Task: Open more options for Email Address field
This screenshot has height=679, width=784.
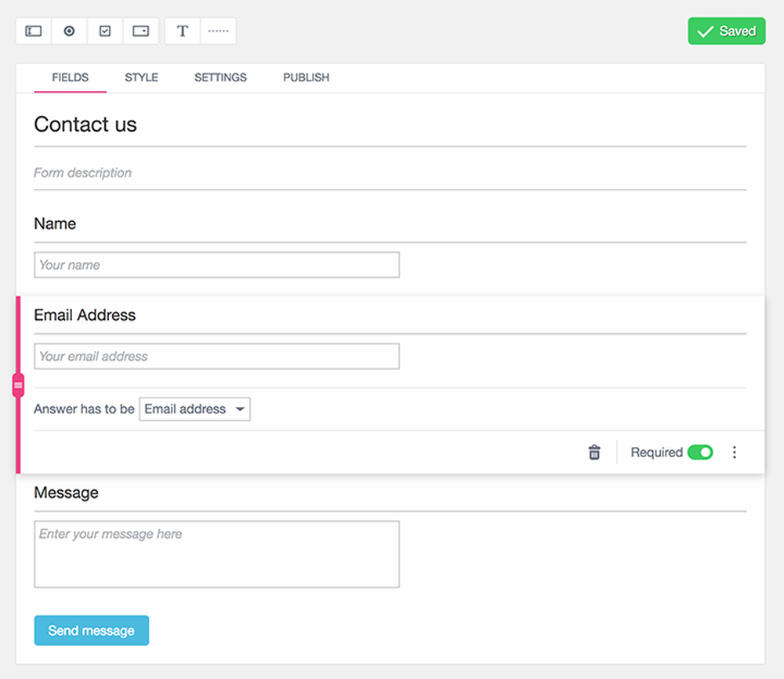Action: [734, 452]
